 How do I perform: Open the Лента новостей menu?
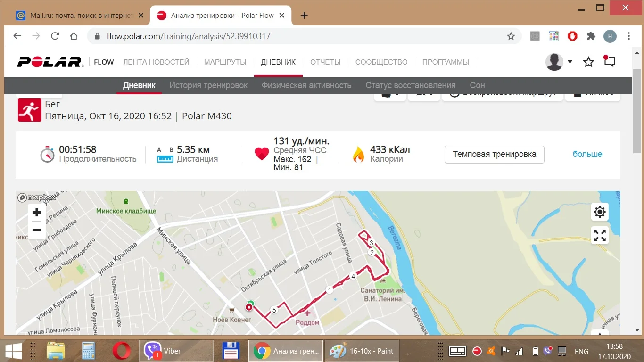pyautogui.click(x=156, y=62)
